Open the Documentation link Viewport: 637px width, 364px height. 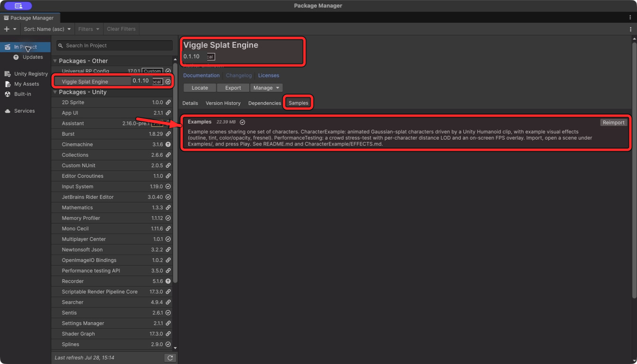201,75
